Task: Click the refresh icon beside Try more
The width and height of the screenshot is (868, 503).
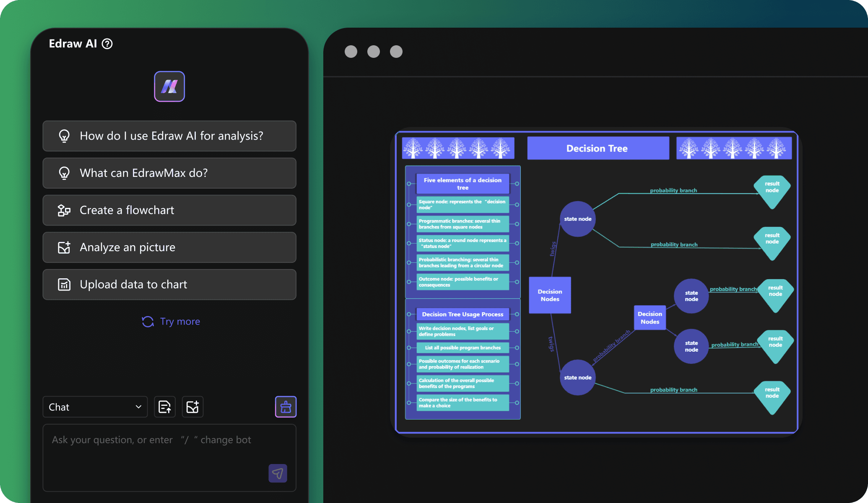Action: 148,322
